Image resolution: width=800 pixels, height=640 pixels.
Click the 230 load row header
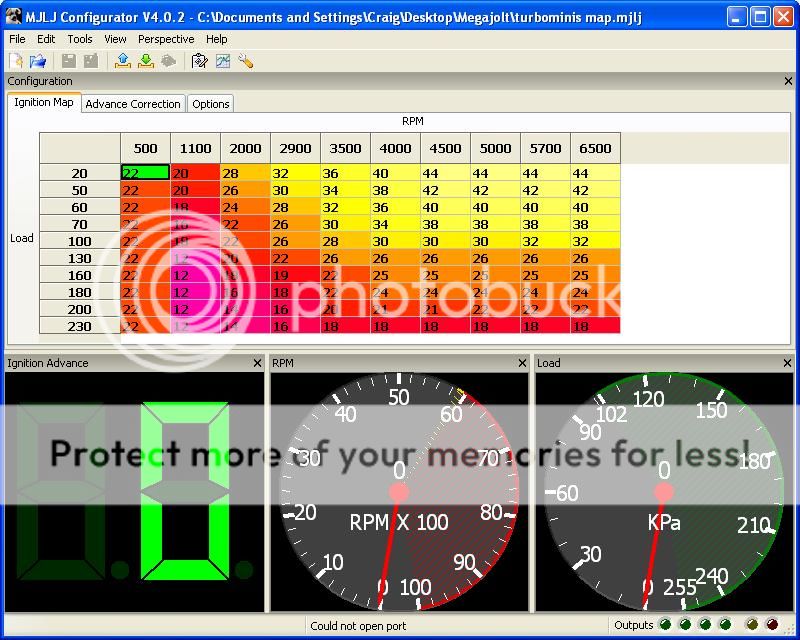click(79, 326)
